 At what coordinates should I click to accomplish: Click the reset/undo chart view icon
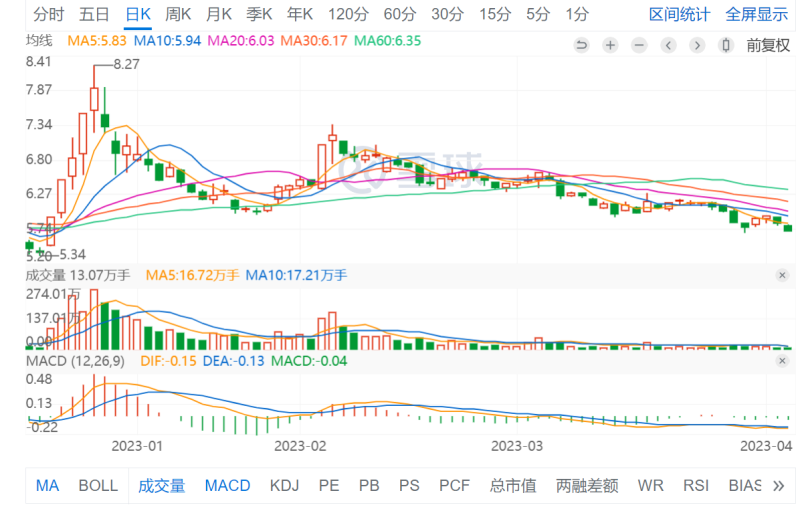coord(581,45)
